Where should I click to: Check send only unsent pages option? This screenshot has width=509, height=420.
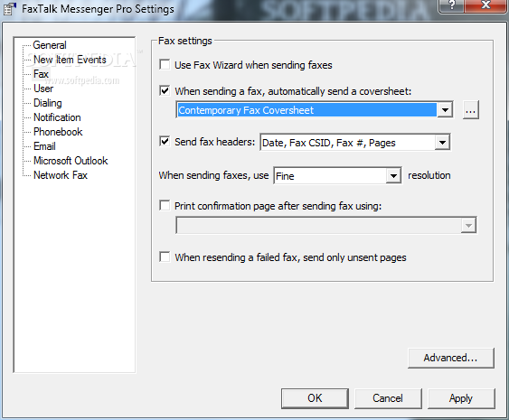[165, 257]
